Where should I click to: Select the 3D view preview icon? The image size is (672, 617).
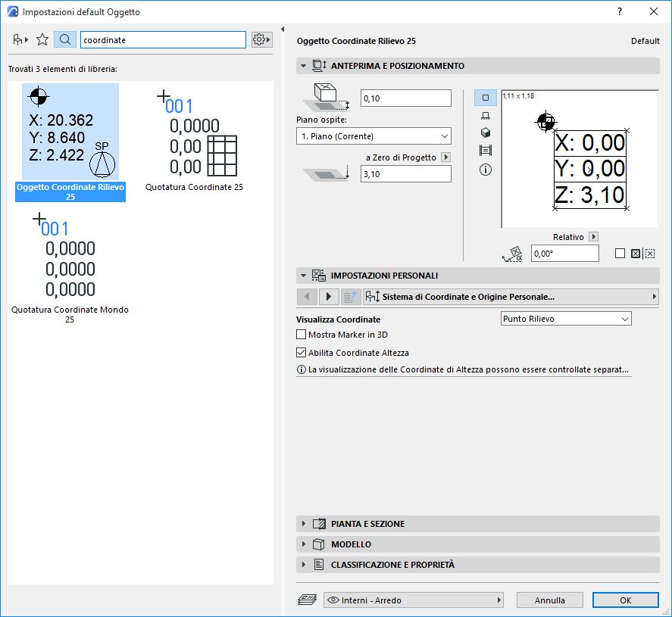(x=486, y=132)
